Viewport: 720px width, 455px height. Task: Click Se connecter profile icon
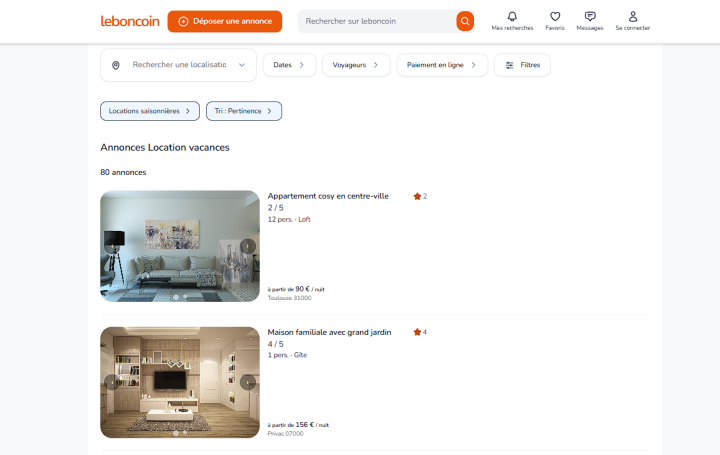click(x=632, y=17)
